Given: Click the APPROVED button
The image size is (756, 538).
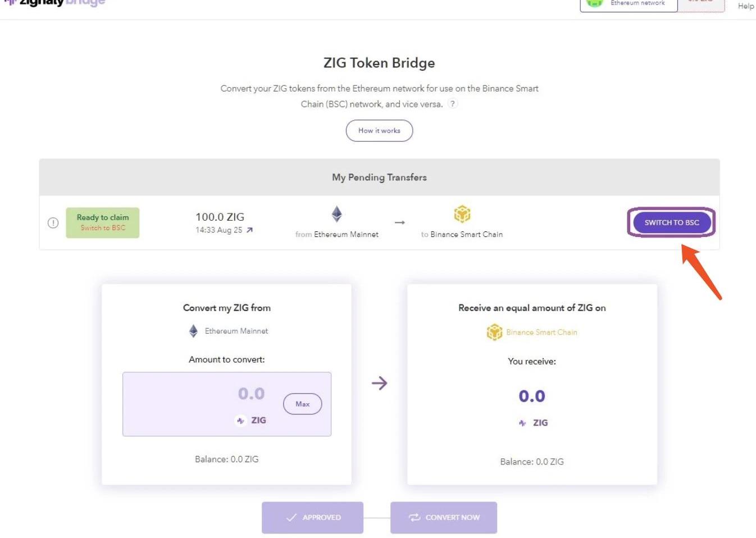Looking at the screenshot, I should click(312, 517).
